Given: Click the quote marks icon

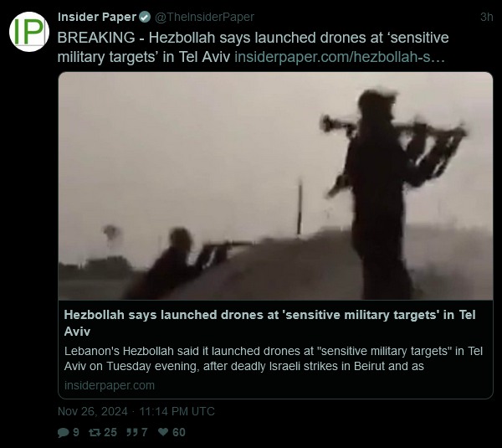Looking at the screenshot, I should 131,432.
